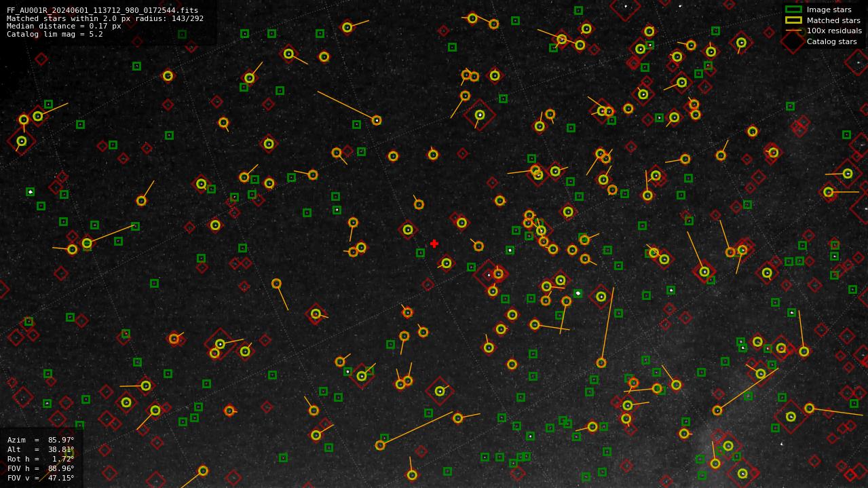Screen dimensions: 868x488
Task: Click the orange 100x residuals legend line
Action: pyautogui.click(x=793, y=31)
